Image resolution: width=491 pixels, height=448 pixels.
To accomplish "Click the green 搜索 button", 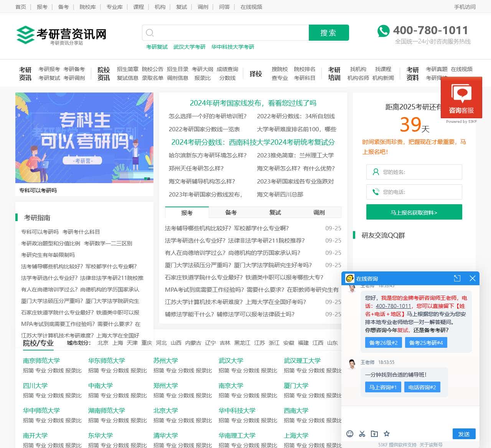I will click(329, 33).
